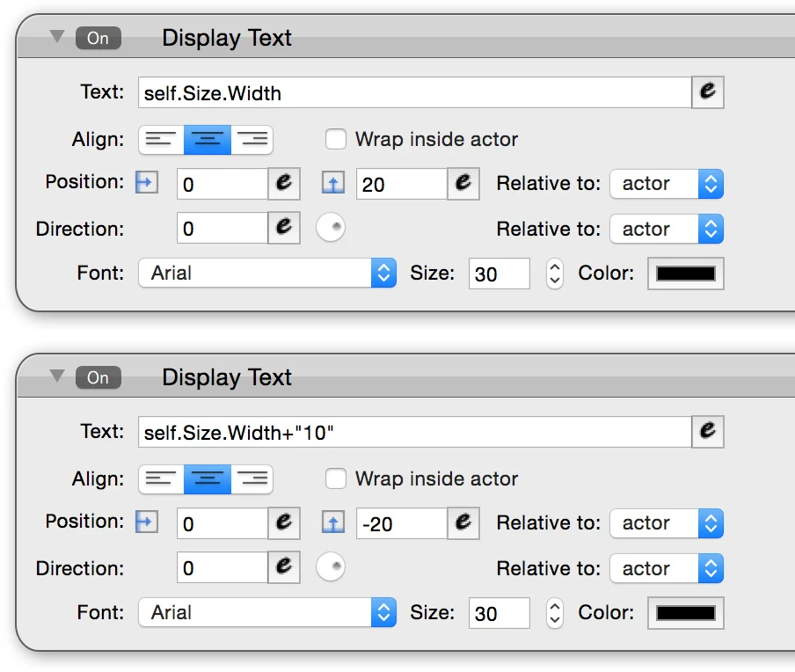Screen dimensions: 795x672
Task: Open expression editor for bottom Y position -20
Action: click(463, 522)
